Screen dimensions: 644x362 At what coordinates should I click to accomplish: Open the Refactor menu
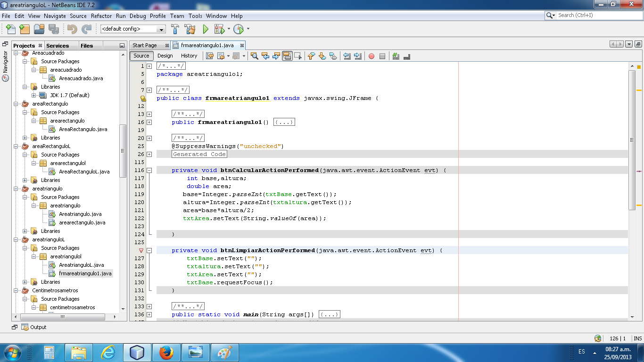pos(101,16)
